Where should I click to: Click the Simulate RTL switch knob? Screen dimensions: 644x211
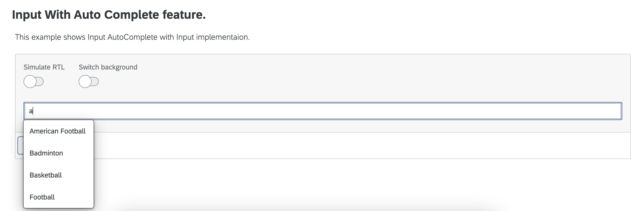coord(31,81)
